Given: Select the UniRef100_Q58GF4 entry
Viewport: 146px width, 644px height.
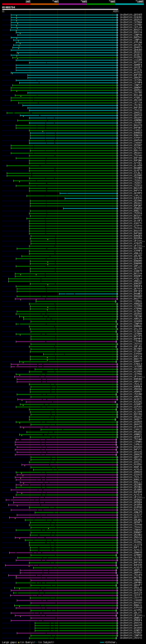Looking at the screenshot, I should 131,620.
